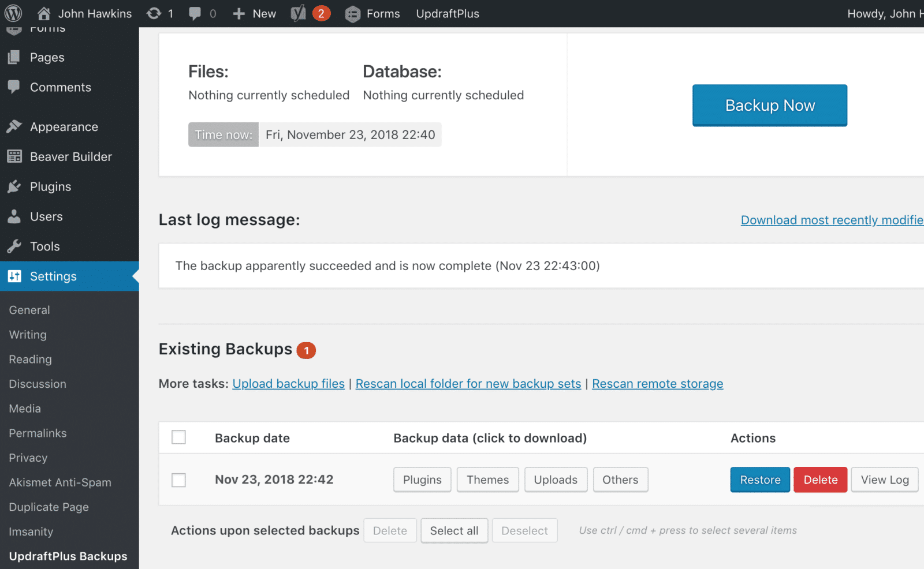Click the Beaver Builder sidebar icon
The width and height of the screenshot is (924, 569).
point(14,157)
